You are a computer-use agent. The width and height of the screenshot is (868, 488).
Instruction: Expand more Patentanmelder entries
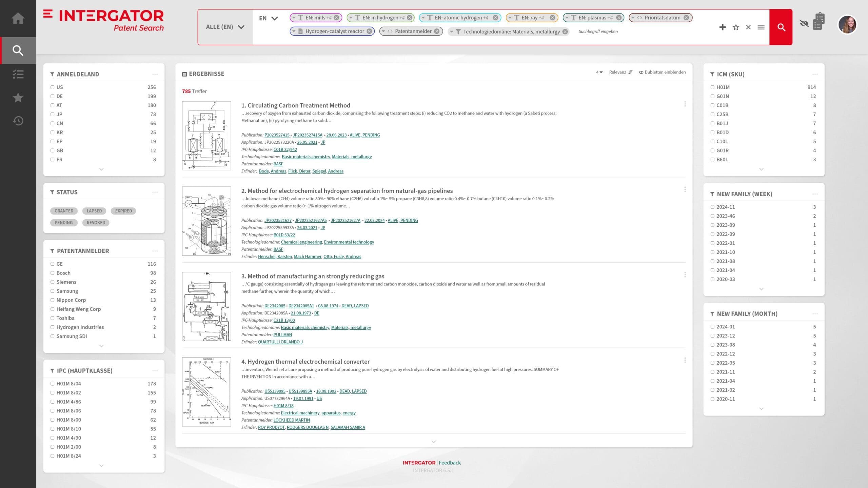point(101,346)
